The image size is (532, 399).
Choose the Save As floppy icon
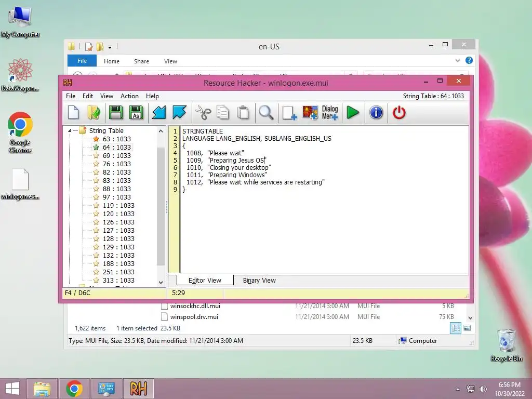(x=136, y=113)
